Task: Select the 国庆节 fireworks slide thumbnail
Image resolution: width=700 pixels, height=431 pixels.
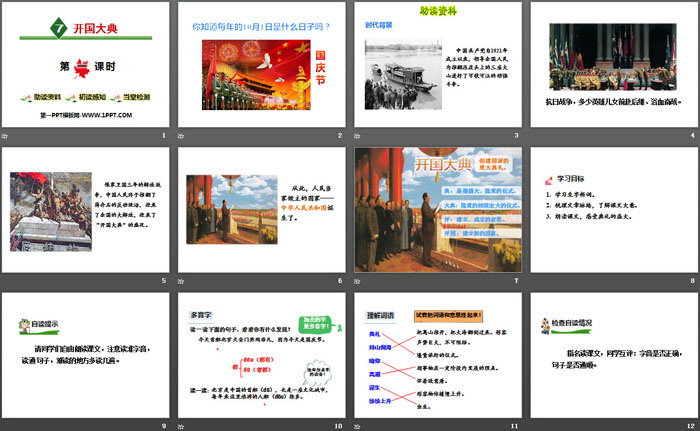Action: pyautogui.click(x=260, y=70)
